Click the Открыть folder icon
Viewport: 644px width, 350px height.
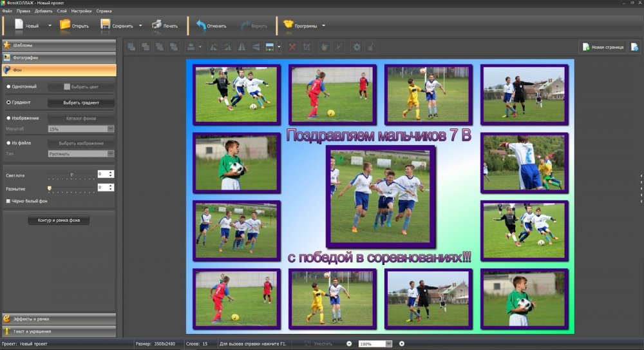(x=65, y=25)
